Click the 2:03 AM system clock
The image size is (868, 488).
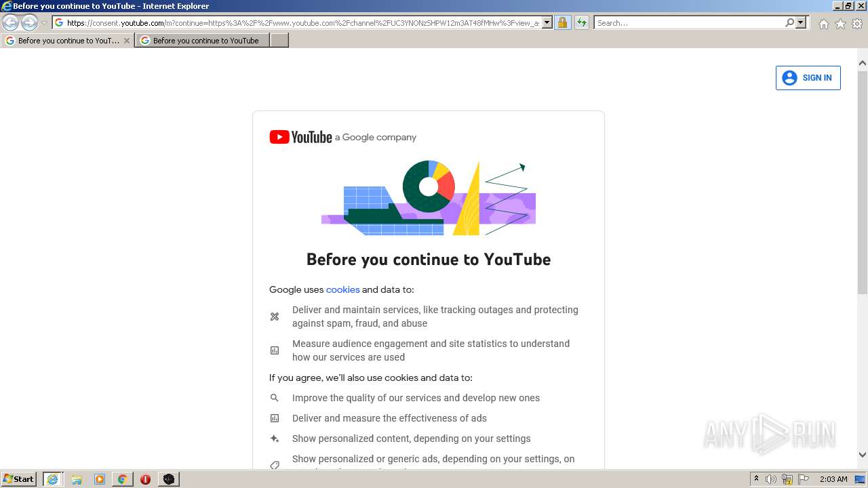[833, 479]
